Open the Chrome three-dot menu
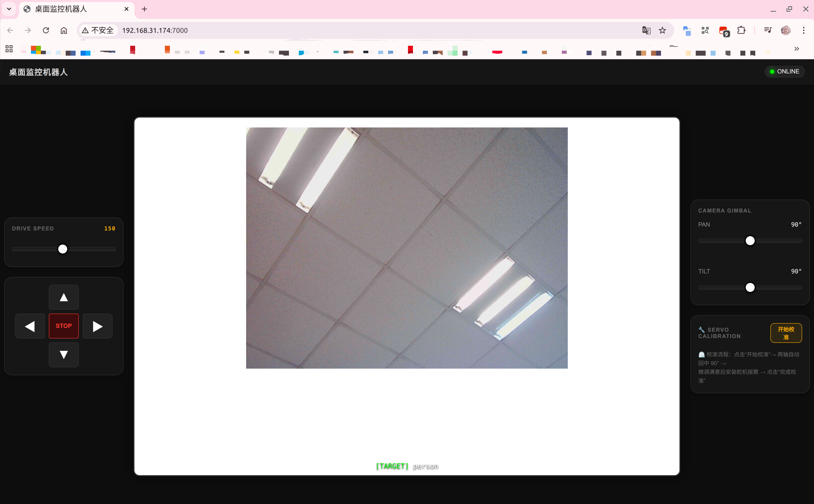 pyautogui.click(x=804, y=30)
